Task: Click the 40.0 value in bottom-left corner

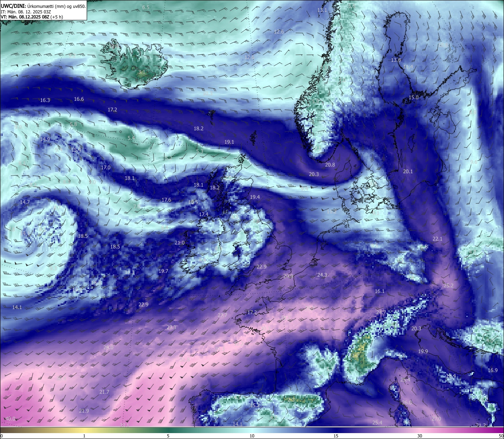Action: tap(10, 419)
